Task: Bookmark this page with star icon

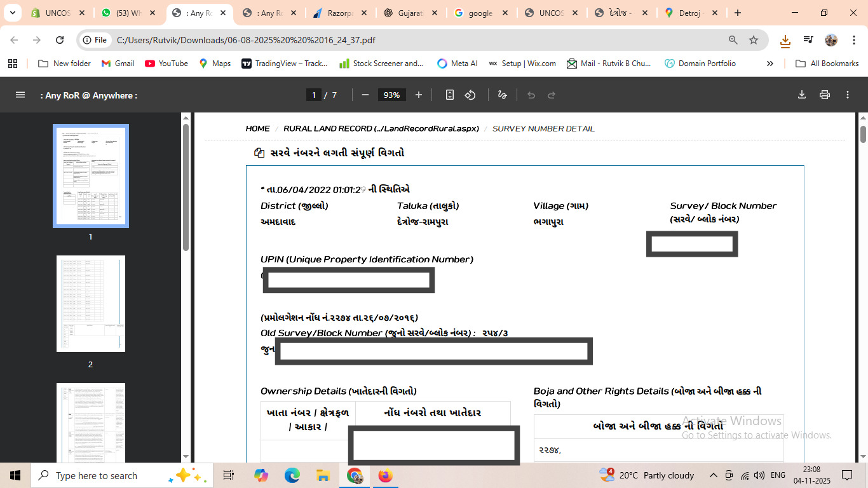Action: [754, 40]
